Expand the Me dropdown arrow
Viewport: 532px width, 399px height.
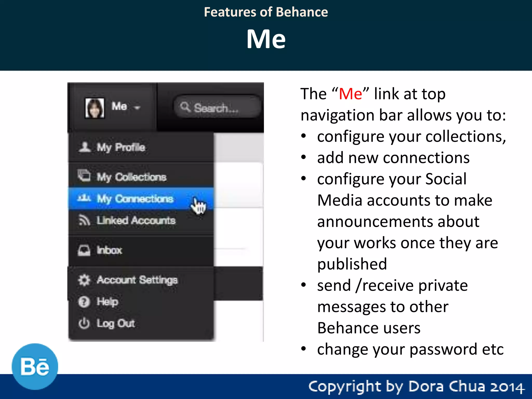(137, 108)
